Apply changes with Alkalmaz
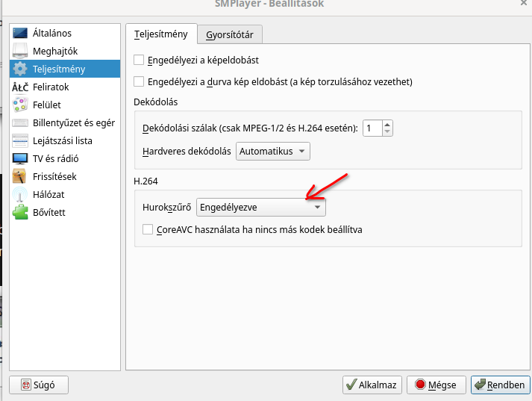Screen dimensions: 532x401 [x=372, y=385]
